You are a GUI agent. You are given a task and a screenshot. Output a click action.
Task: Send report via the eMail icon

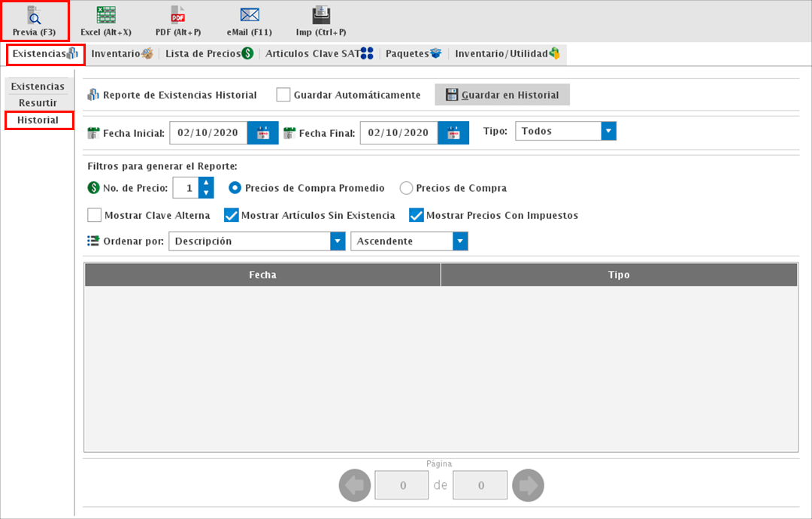click(x=250, y=15)
